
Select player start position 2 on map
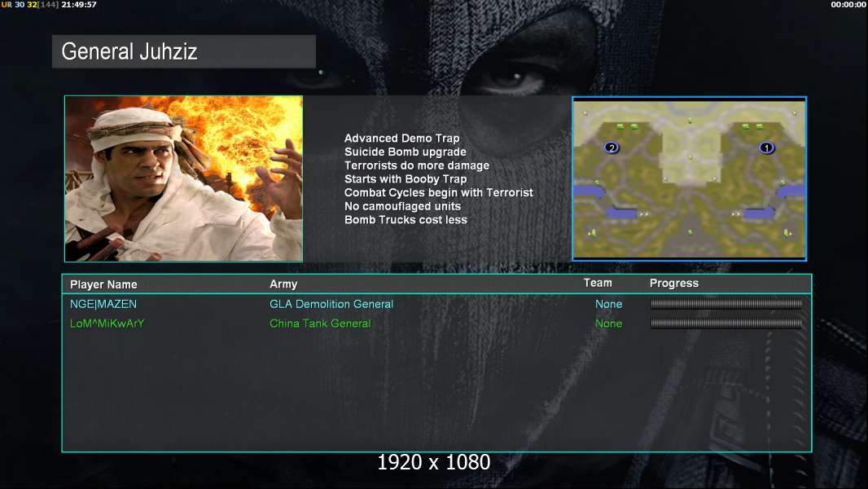[x=612, y=148]
